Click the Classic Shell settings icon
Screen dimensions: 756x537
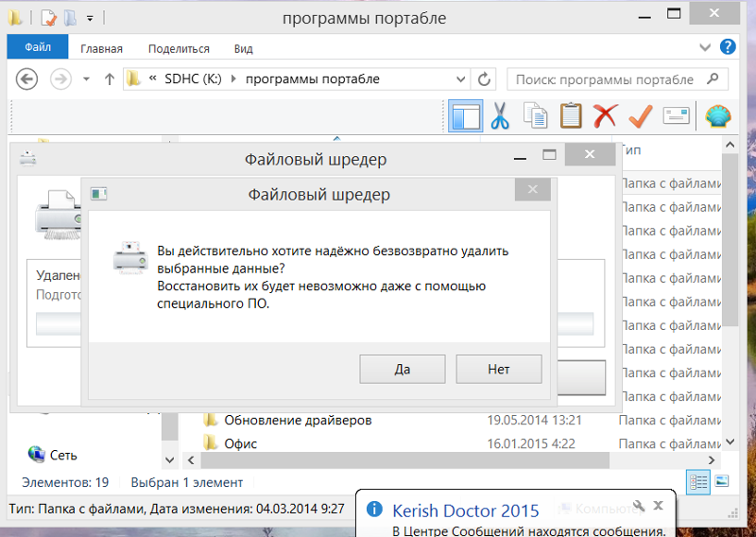coord(718,116)
